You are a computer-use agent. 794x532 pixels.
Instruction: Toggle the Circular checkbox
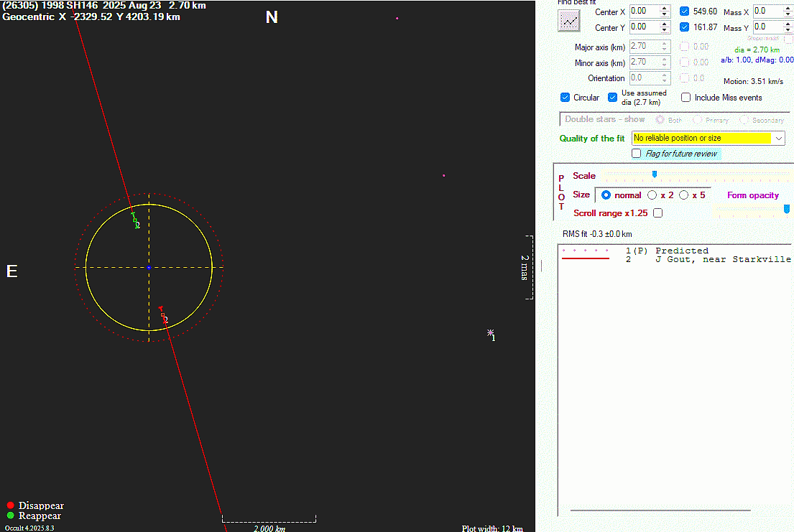[565, 97]
